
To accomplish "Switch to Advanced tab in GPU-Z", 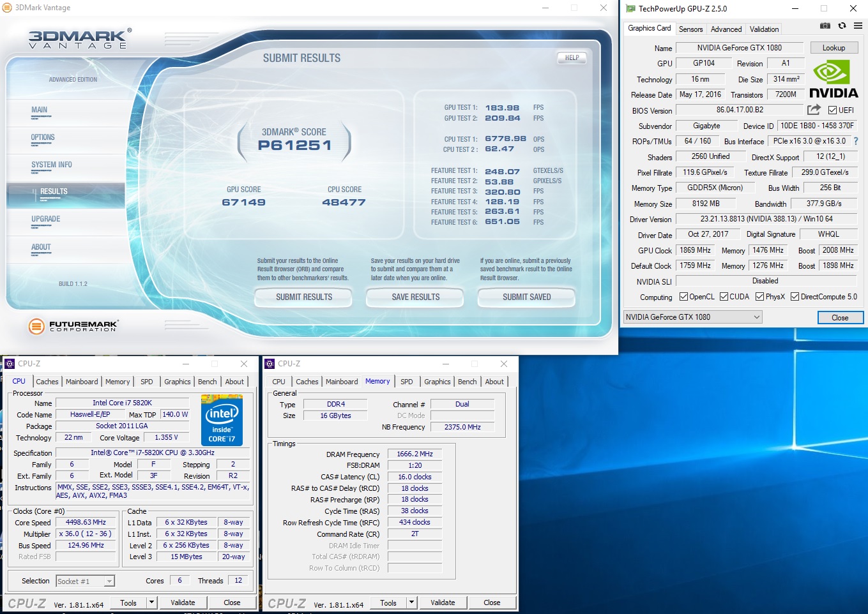I will (726, 29).
